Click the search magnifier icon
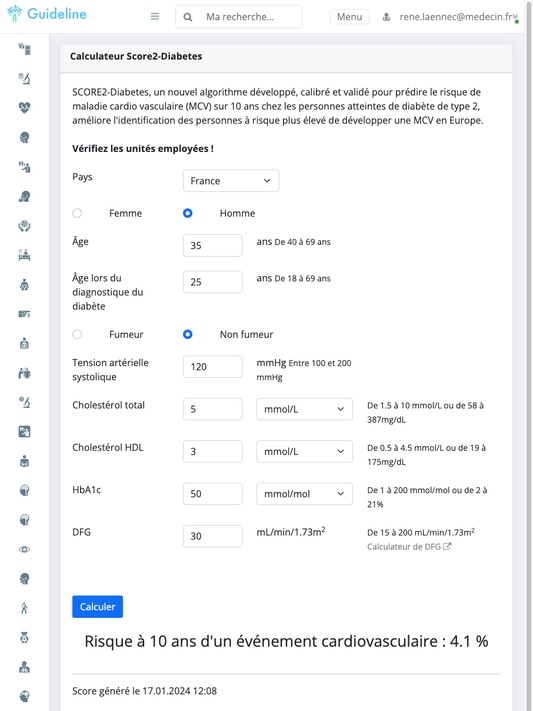 [x=187, y=17]
